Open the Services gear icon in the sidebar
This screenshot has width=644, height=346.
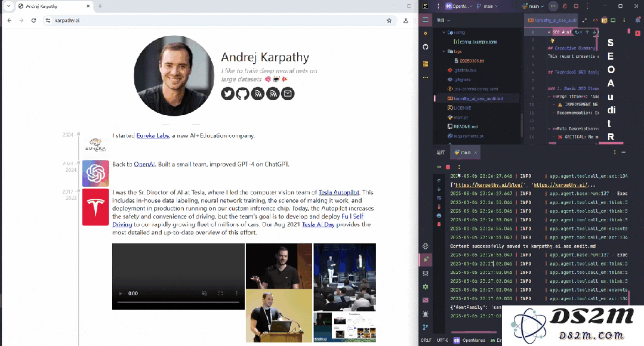tap(426, 287)
